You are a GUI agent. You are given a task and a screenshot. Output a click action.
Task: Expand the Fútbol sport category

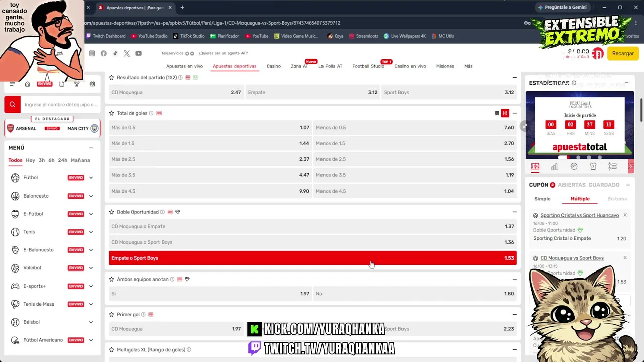(91, 178)
